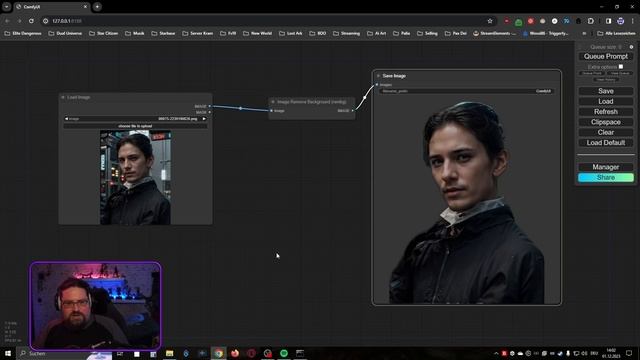
Task: Open ComfyUI menu settings gear icon
Action: (631, 47)
